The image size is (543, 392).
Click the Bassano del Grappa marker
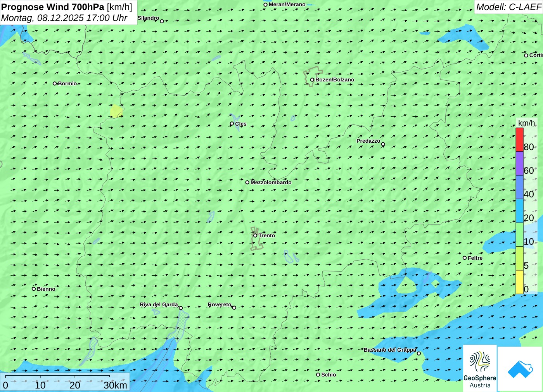419,353
